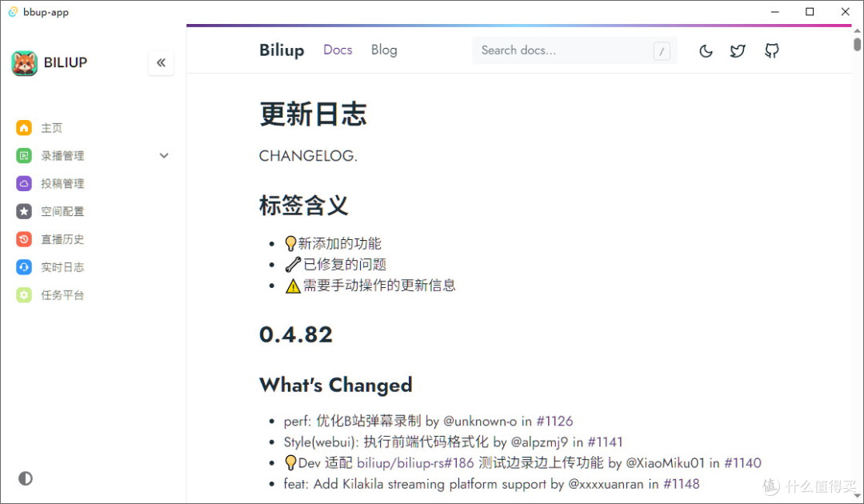
Task: Toggle app theme with the half-circle contrast icon
Action: click(x=26, y=478)
